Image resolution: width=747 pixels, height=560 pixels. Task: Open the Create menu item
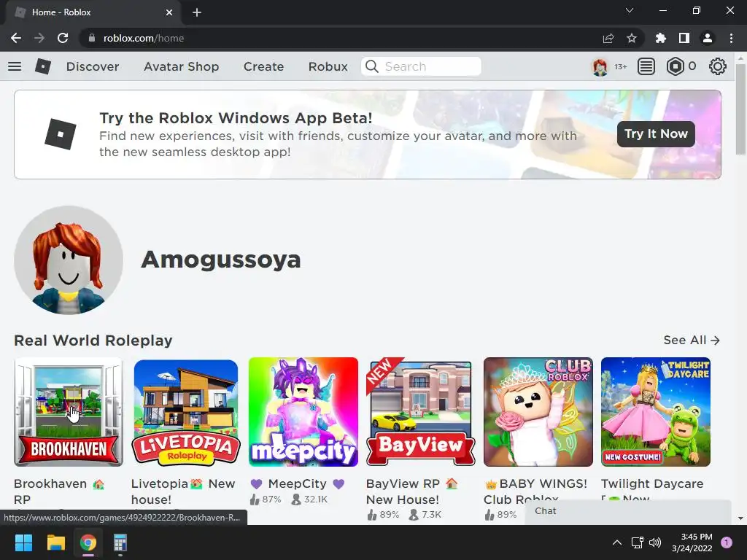(x=263, y=66)
